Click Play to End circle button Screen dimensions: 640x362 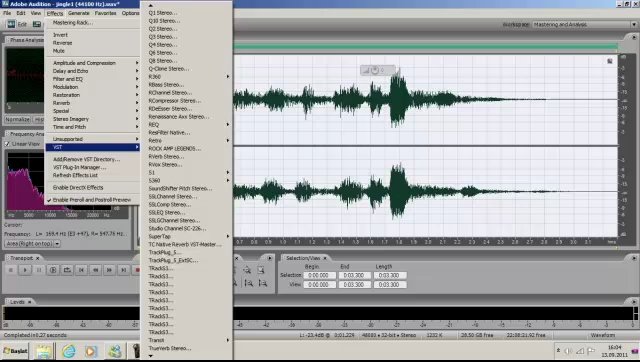(53, 270)
